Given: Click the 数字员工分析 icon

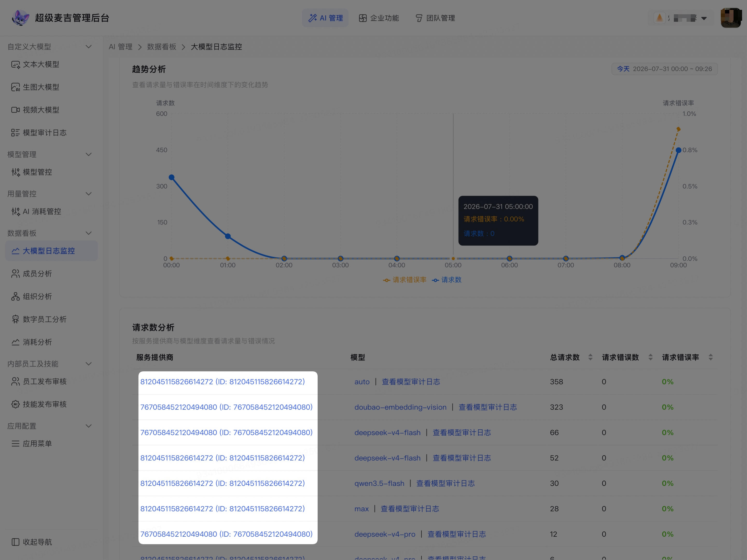Looking at the screenshot, I should 16,319.
